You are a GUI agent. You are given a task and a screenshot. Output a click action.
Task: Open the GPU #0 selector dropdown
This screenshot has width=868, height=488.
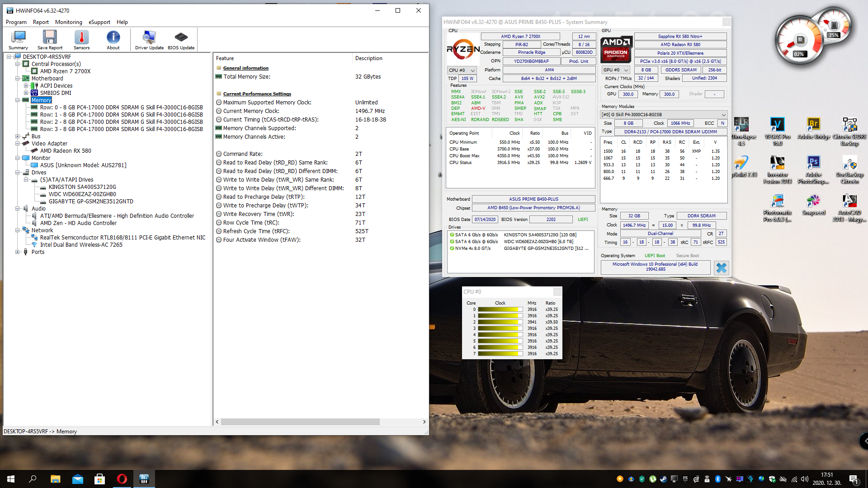(616, 70)
